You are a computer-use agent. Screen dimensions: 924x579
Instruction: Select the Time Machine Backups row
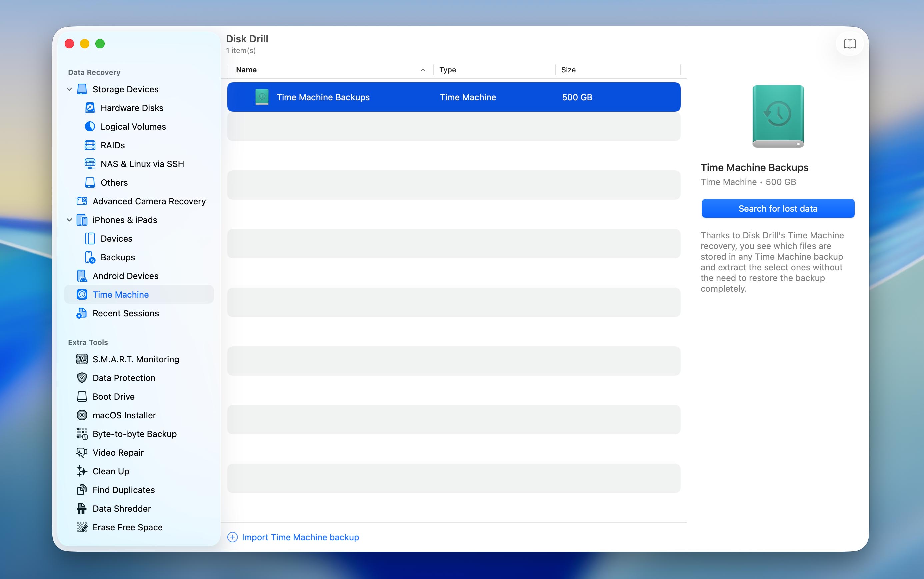(x=454, y=97)
